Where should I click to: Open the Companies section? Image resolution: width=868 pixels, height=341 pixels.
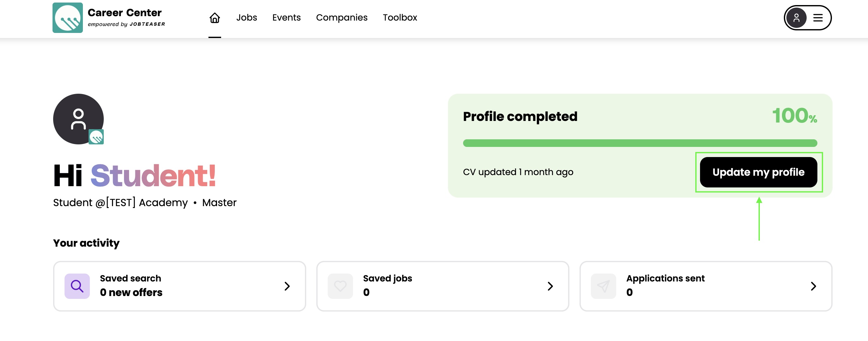pos(342,17)
